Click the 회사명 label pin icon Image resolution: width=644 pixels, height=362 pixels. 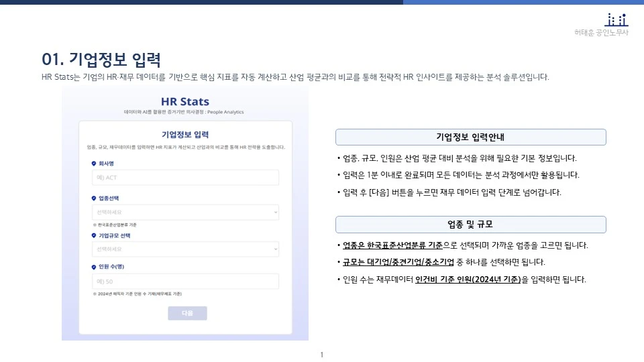(94, 164)
